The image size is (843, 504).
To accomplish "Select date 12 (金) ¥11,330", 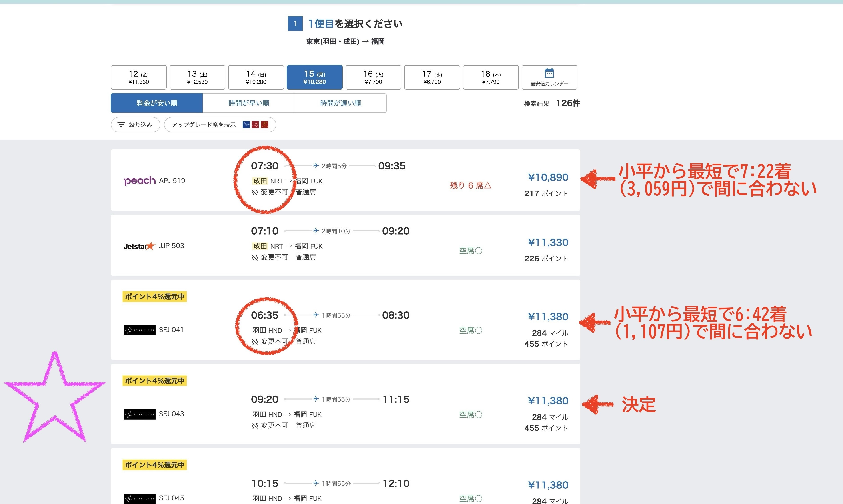I will tap(139, 78).
